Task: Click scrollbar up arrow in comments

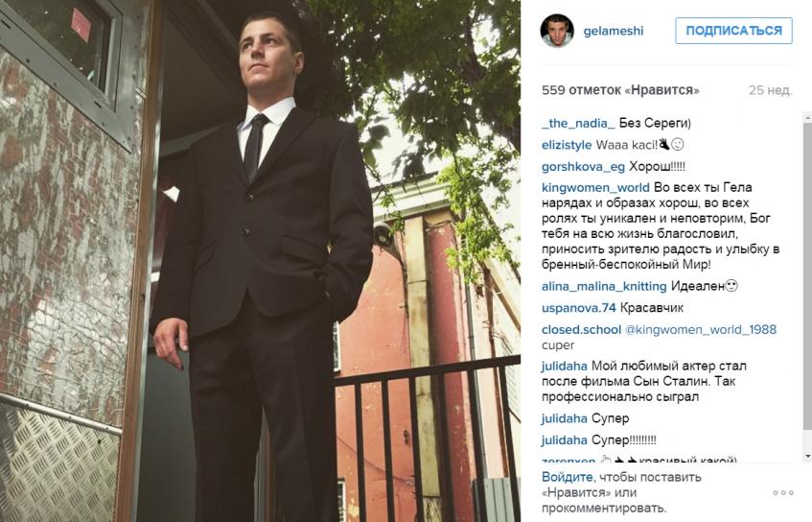Action: point(808,118)
